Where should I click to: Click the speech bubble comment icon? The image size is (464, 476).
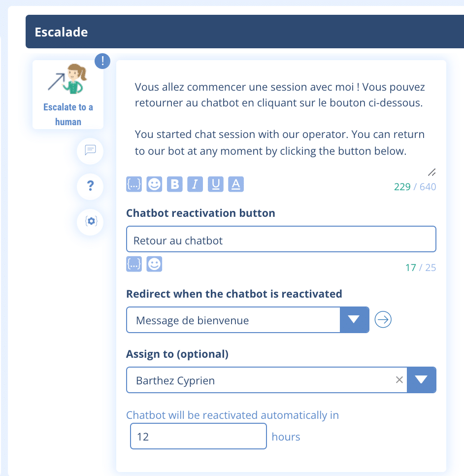point(90,150)
